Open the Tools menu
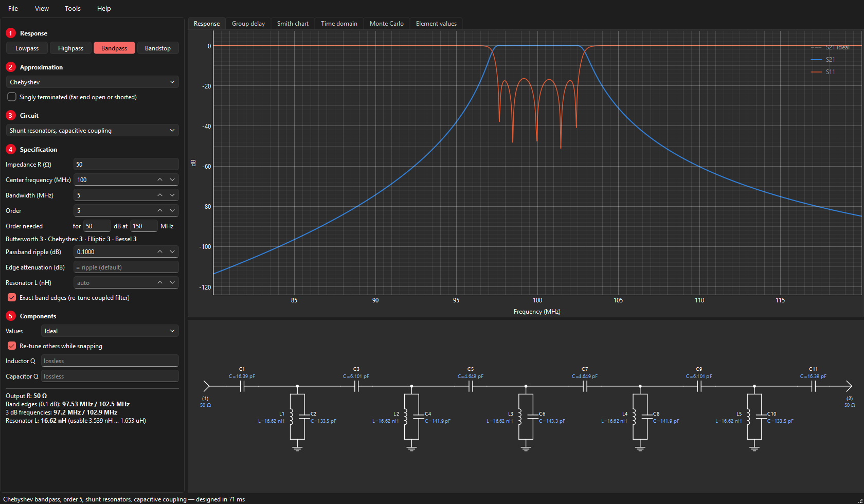This screenshot has width=864, height=504. click(x=73, y=8)
